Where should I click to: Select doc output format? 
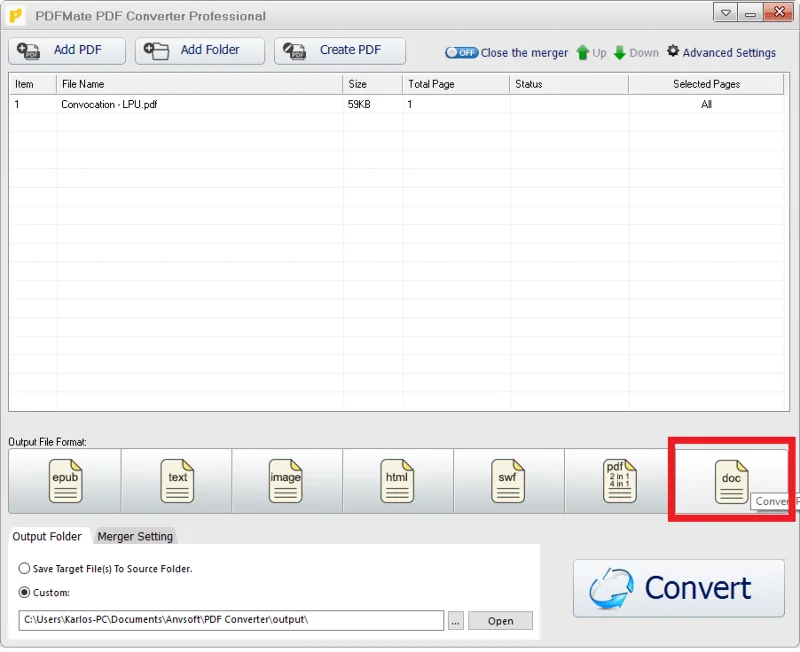(731, 481)
